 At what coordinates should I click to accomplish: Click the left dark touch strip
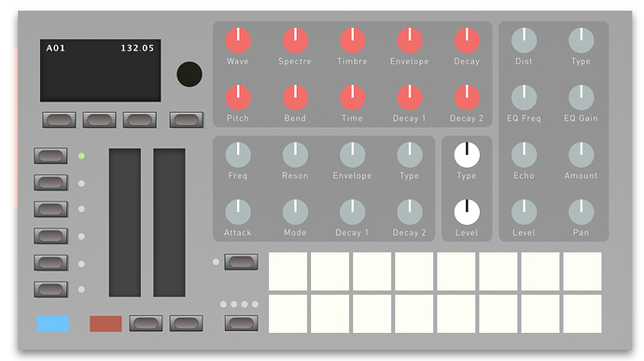[125, 222]
